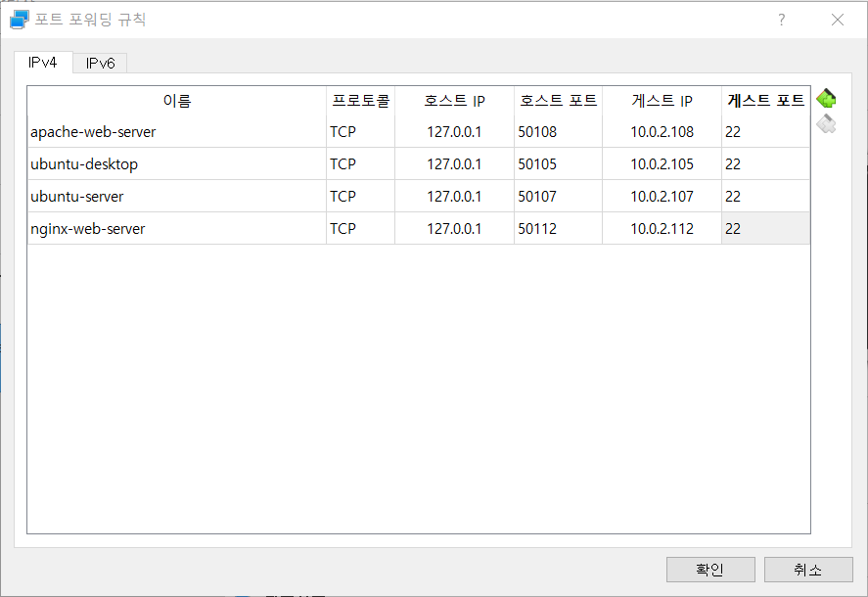Sort by the 호스트 IP column header

click(454, 101)
